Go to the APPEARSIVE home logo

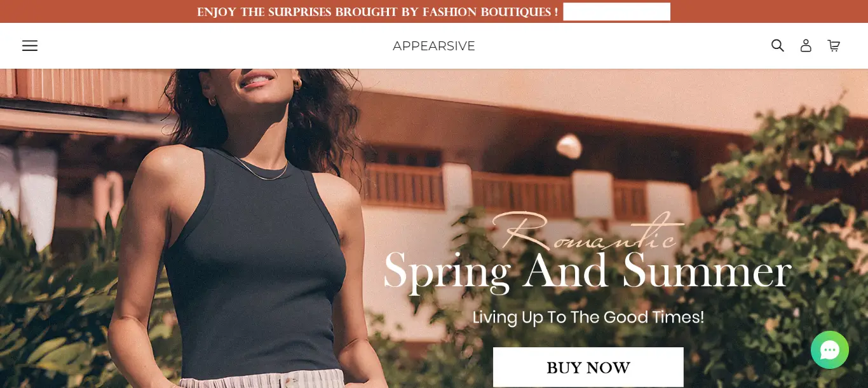[x=434, y=46]
